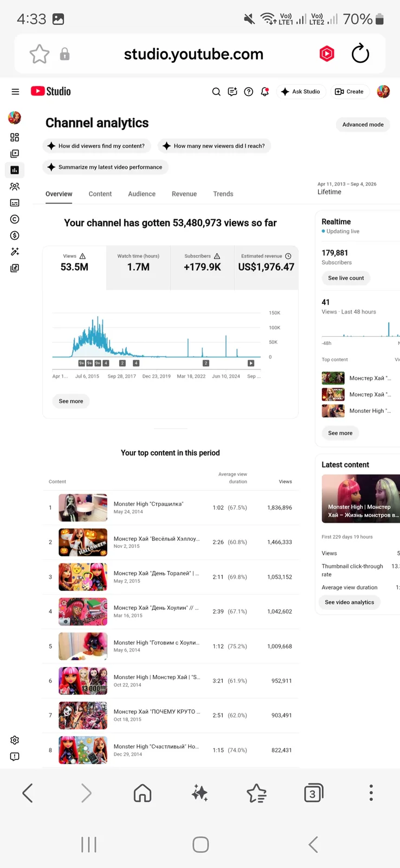Screen dimensions: 400x868
Task: Switch to the Overview tab
Action: pos(59,194)
